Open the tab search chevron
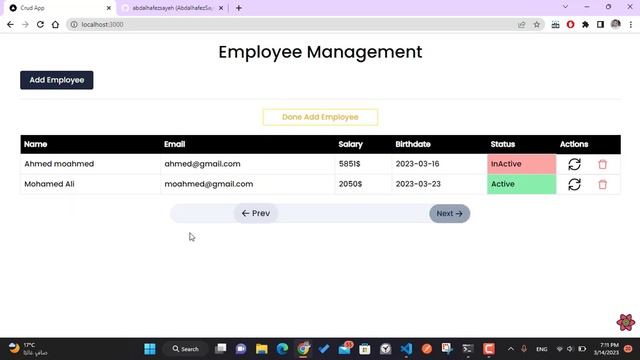The image size is (640, 360). click(565, 7)
